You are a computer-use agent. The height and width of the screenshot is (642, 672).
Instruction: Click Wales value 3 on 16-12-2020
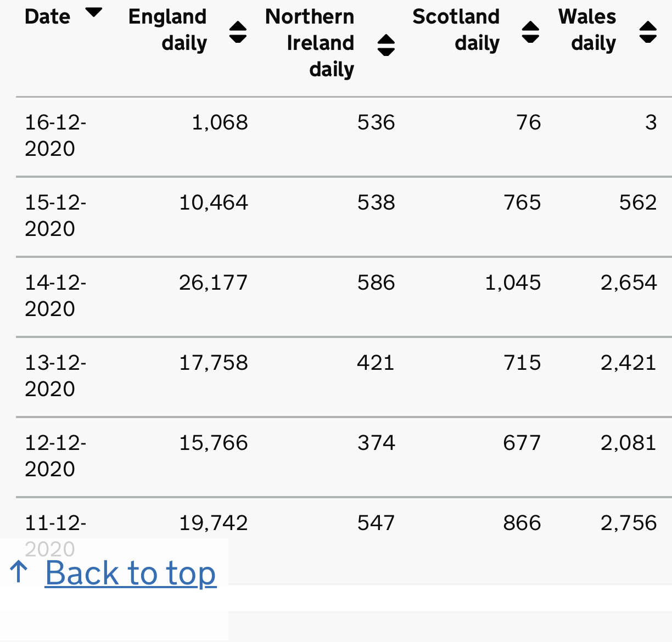tap(651, 122)
